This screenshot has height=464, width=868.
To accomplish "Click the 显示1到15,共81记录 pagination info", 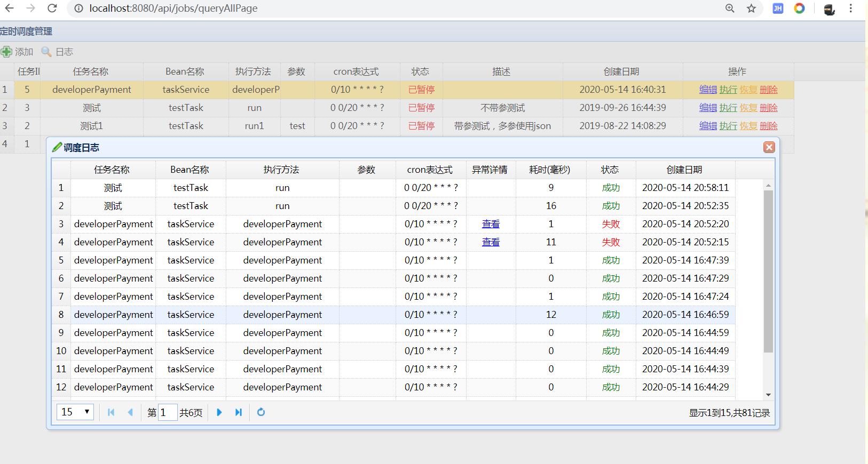I will click(x=729, y=413).
